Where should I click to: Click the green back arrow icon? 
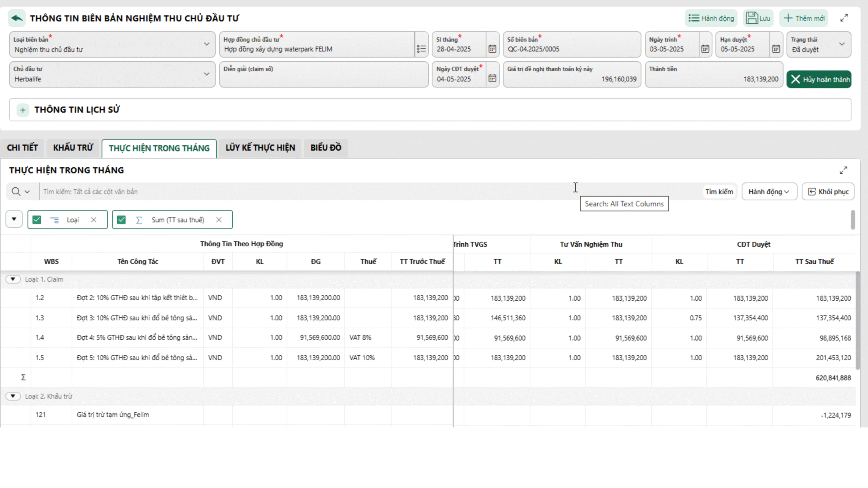pos(17,18)
